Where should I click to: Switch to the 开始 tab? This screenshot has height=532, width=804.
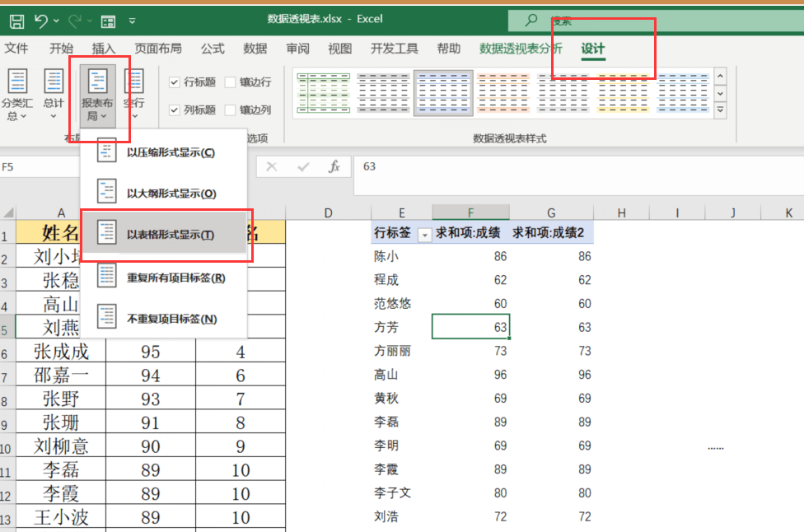61,49
